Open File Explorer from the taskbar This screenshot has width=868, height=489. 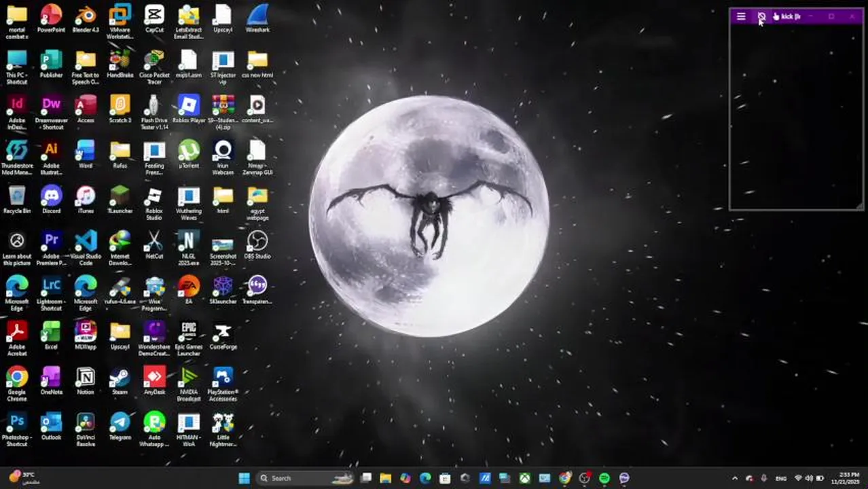[386, 478]
